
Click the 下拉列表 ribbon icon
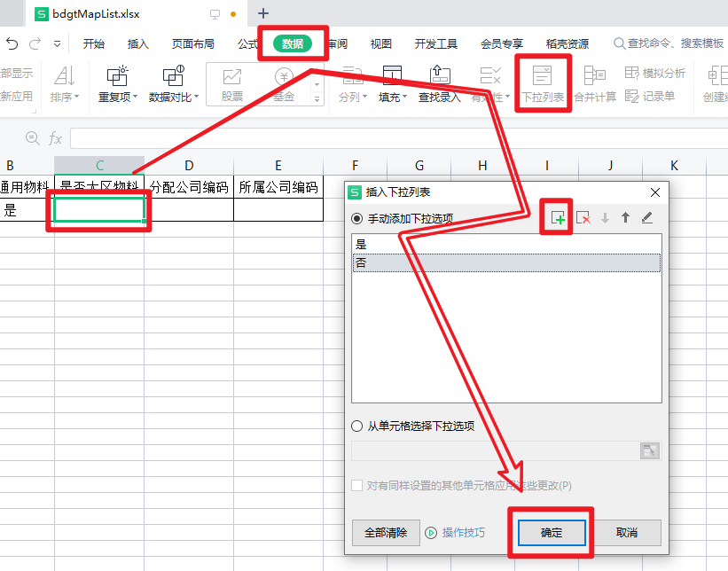(543, 83)
